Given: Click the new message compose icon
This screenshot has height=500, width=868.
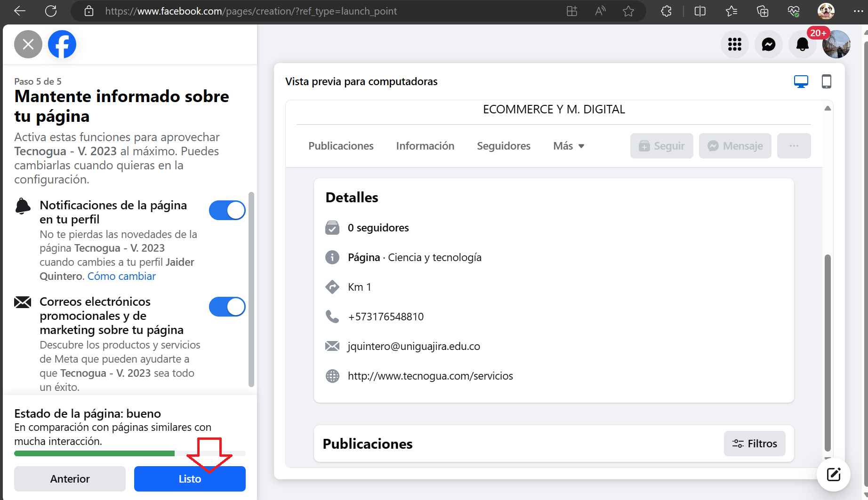Looking at the screenshot, I should pos(833,474).
